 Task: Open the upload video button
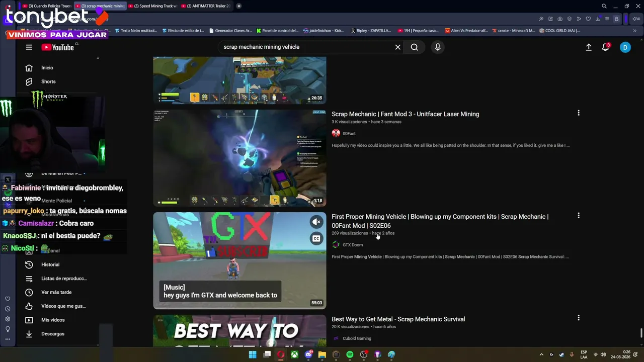(x=589, y=47)
